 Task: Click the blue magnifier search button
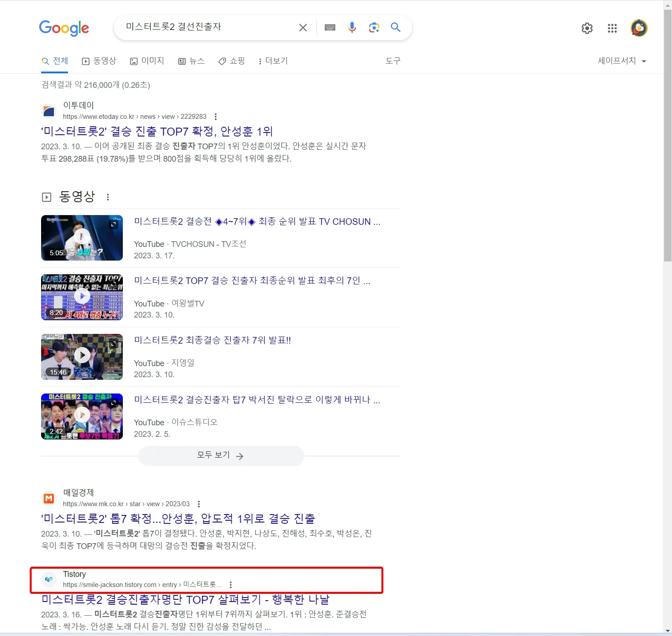click(396, 27)
